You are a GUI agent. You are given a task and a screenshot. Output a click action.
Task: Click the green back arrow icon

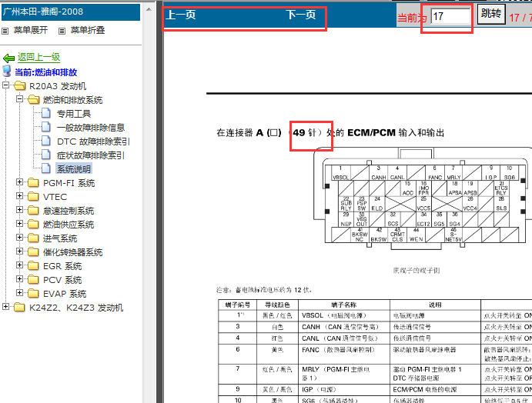coord(8,58)
